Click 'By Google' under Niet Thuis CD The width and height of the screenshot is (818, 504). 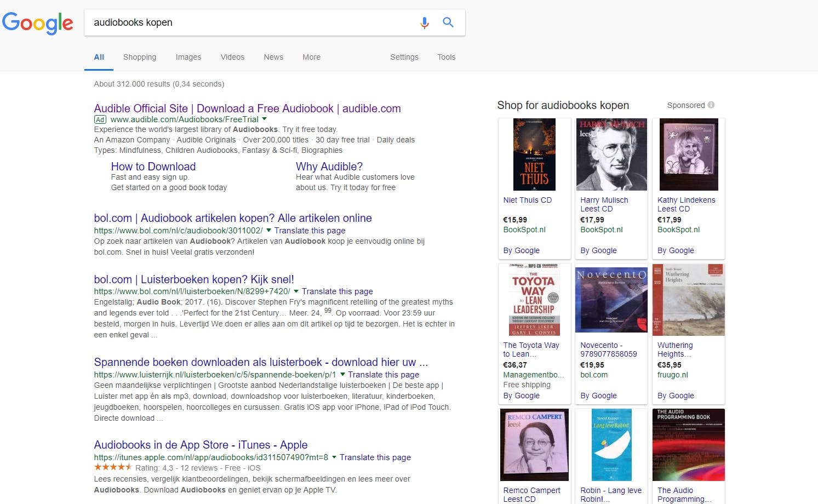pos(522,251)
